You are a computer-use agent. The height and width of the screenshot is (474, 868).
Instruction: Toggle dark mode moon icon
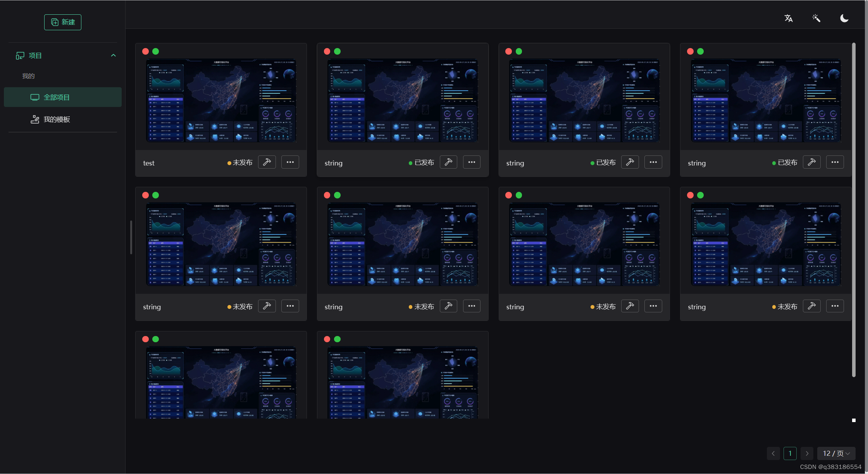tap(844, 18)
